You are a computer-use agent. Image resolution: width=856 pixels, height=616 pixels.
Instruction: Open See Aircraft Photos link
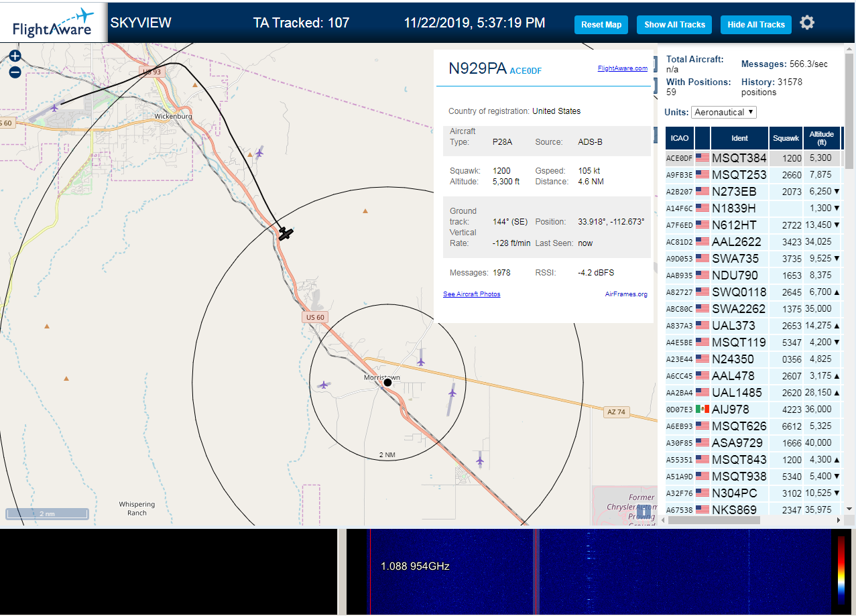click(x=472, y=294)
